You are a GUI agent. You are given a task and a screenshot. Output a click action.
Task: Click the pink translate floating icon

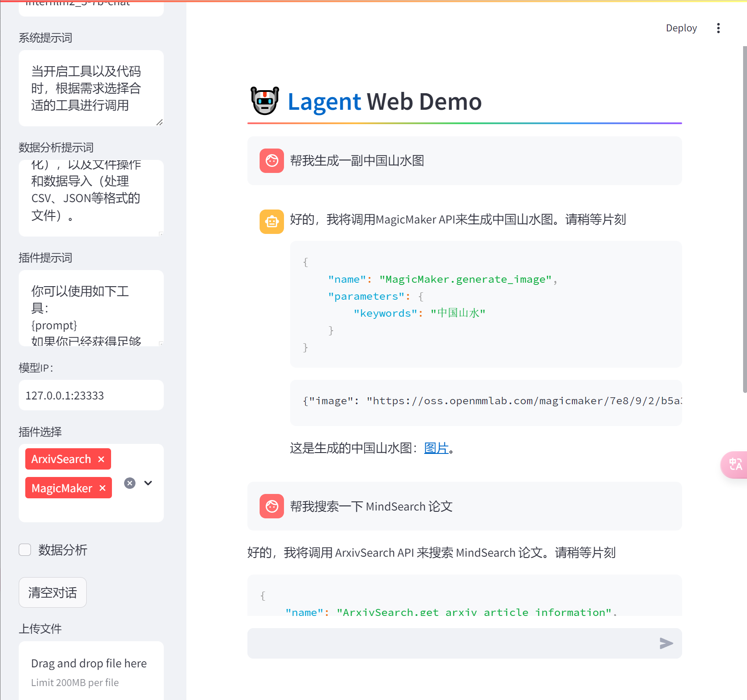click(x=735, y=464)
